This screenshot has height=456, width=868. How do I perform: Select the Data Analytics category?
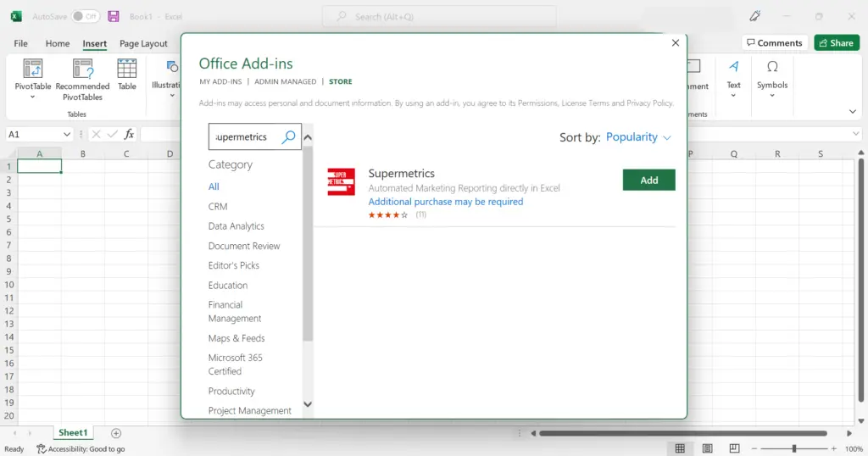pos(236,225)
